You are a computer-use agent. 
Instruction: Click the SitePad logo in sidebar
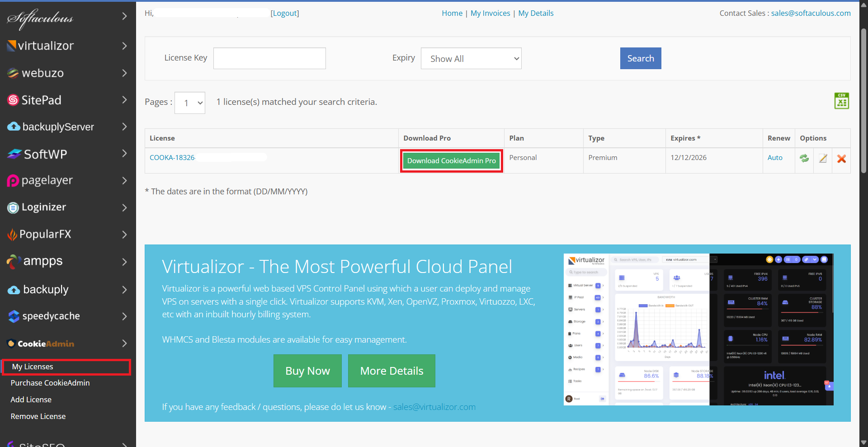[35, 100]
